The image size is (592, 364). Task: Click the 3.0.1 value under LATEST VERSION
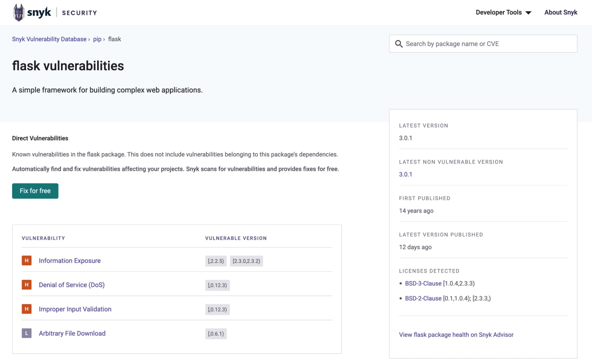click(405, 138)
